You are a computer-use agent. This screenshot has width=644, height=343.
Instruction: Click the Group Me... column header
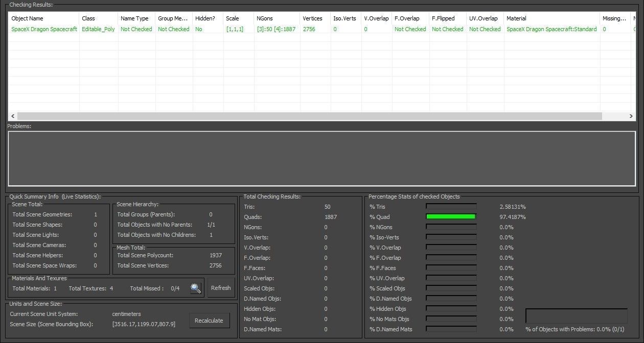(x=174, y=18)
